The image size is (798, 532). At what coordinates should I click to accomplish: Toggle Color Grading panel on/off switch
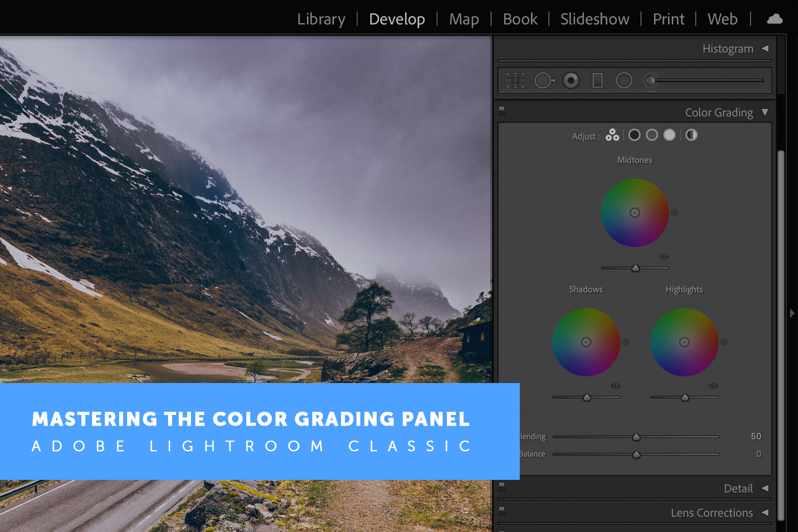501,111
